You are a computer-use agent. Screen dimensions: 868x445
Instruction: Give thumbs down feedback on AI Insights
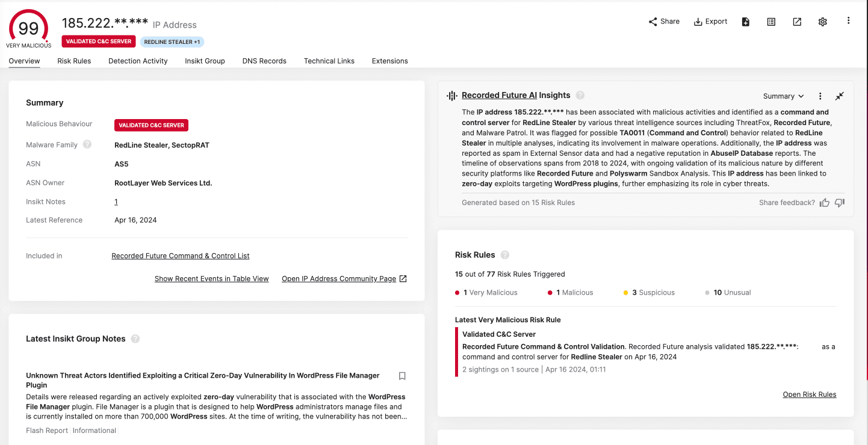(839, 203)
